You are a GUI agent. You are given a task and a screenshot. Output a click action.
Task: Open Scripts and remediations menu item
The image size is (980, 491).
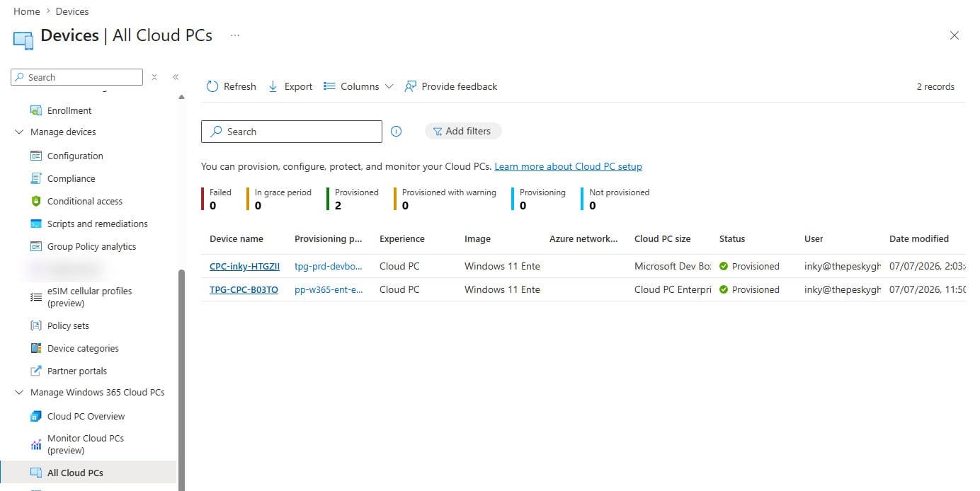click(98, 224)
